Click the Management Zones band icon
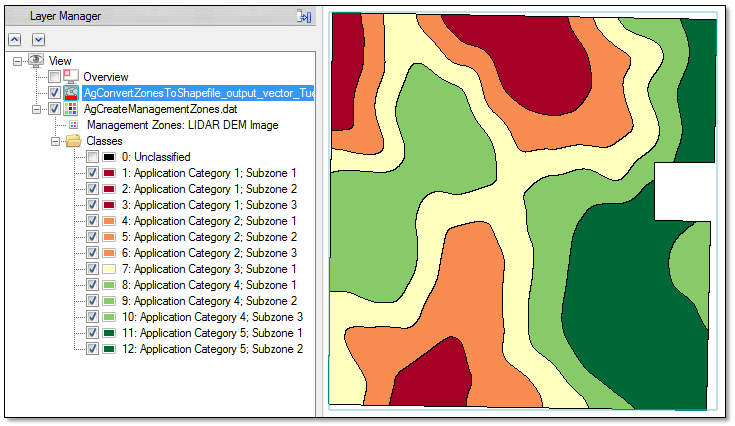735x426 pixels. point(73,125)
